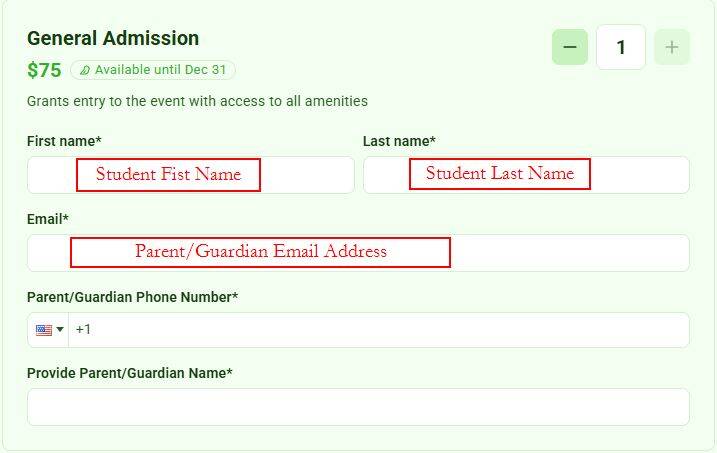The height and width of the screenshot is (453, 717).
Task: Click the Parent/Guardian Email Address annotation
Action: click(x=260, y=252)
